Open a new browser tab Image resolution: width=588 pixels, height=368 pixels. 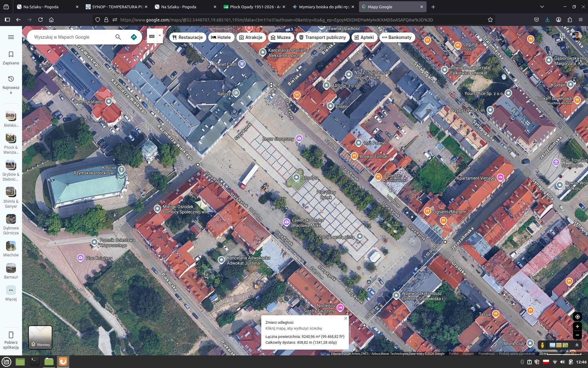433,7
